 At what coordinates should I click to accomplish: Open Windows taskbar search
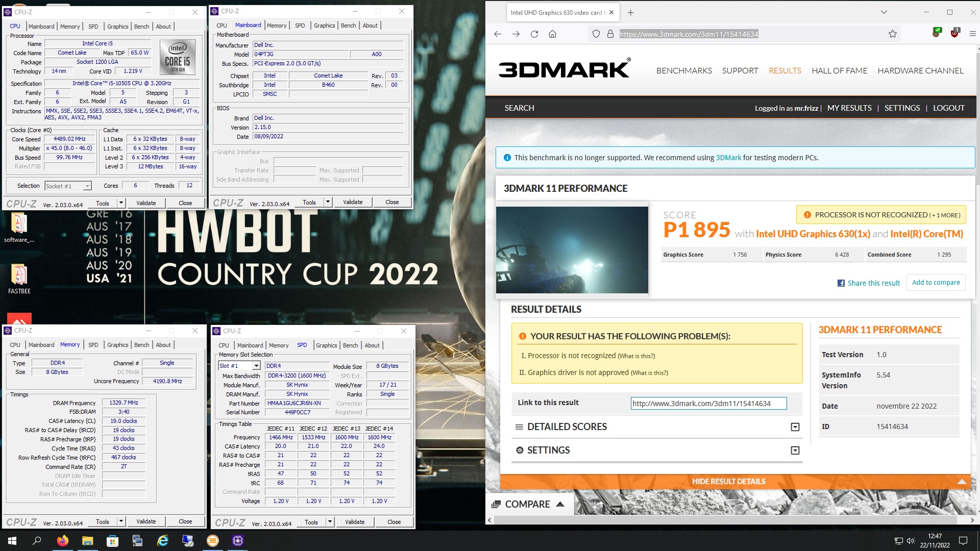(37, 541)
